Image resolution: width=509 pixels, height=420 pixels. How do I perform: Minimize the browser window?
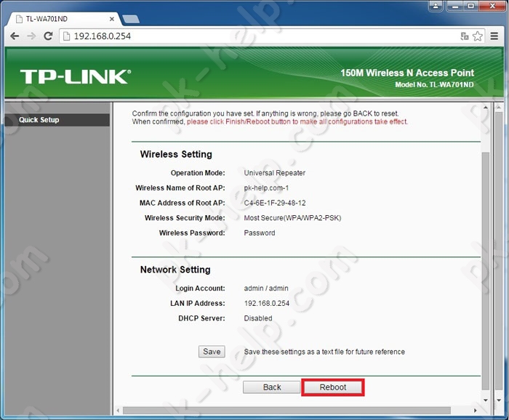pos(455,6)
